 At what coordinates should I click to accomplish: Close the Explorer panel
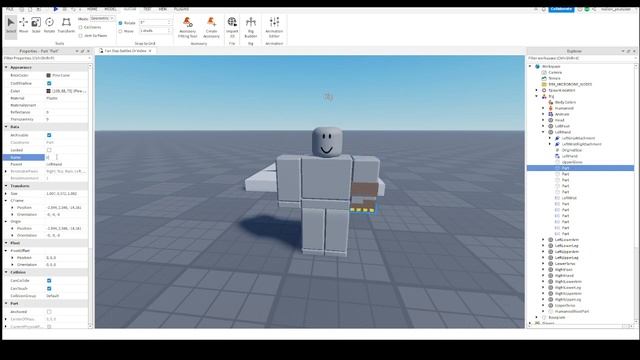click(634, 51)
